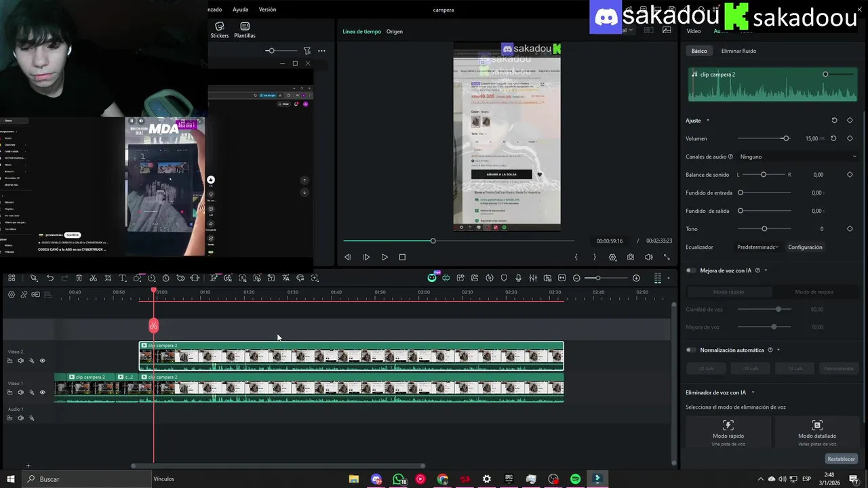
Task: Click the filter funnel icon in media panel
Action: (x=307, y=51)
